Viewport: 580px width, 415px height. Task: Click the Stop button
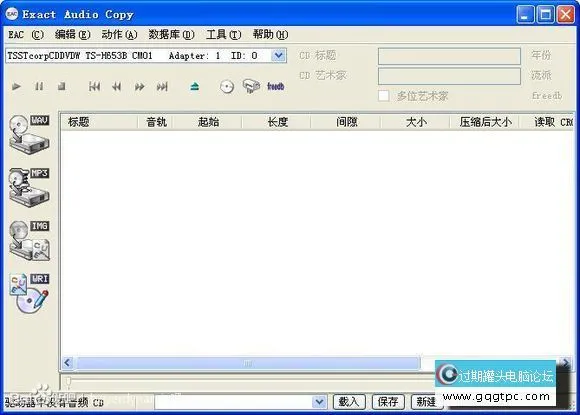click(61, 87)
